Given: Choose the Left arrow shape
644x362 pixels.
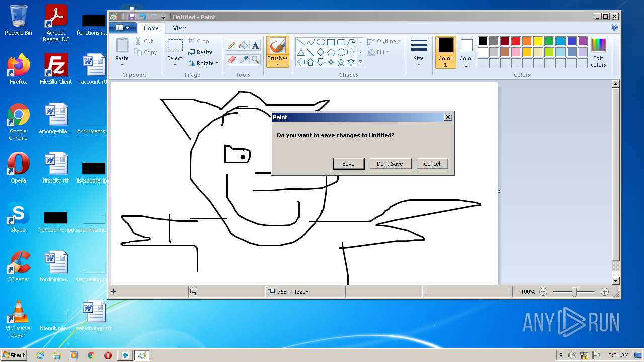Looking at the screenshot, I should [x=301, y=62].
